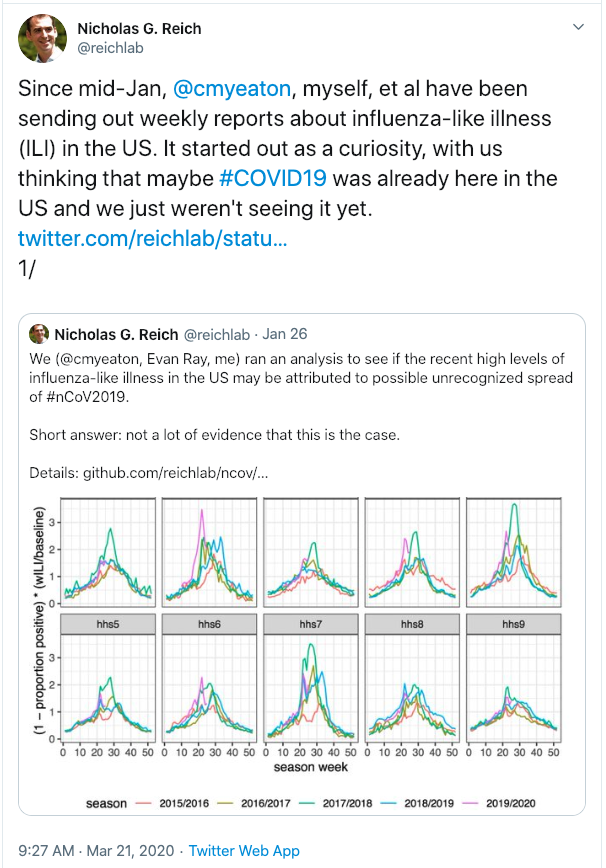Open the tweet options chevron menu
Image resolution: width=606 pixels, height=868 pixels.
[x=578, y=27]
